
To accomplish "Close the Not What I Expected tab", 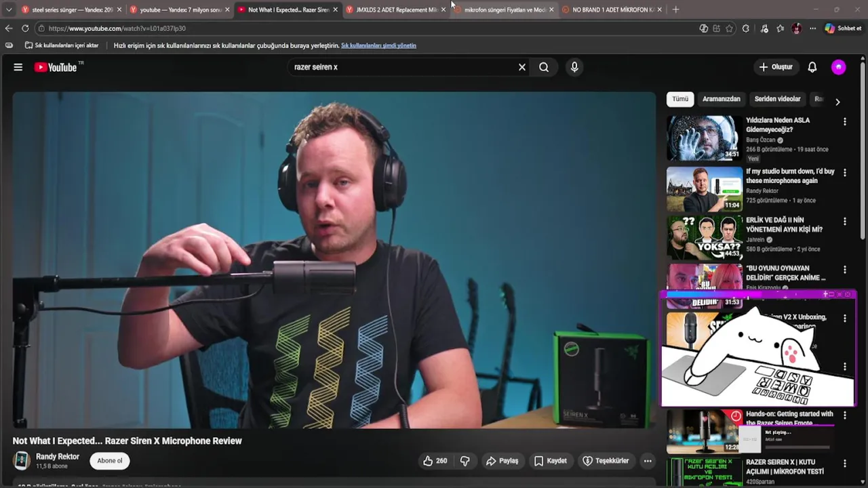I will click(x=335, y=9).
